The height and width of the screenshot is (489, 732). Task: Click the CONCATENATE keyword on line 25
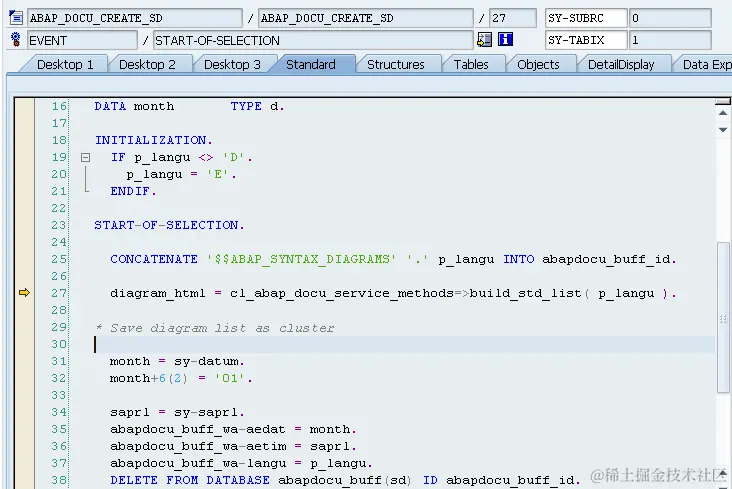(154, 259)
